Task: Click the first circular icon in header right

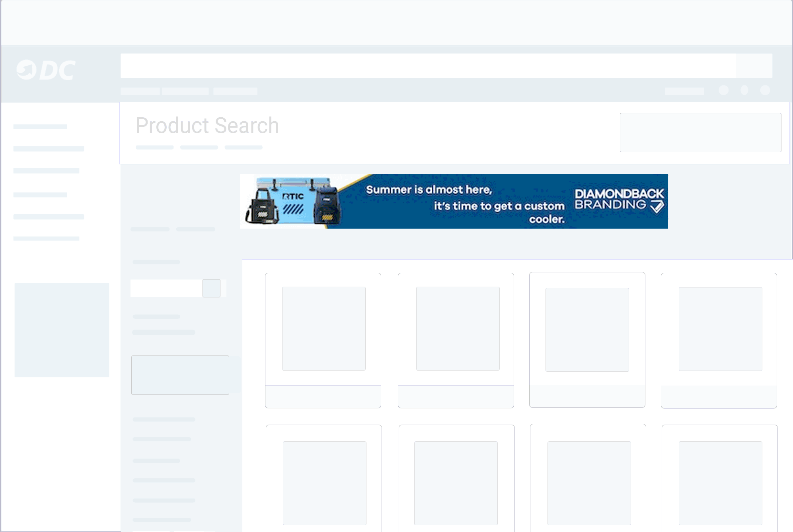Action: 723,90
